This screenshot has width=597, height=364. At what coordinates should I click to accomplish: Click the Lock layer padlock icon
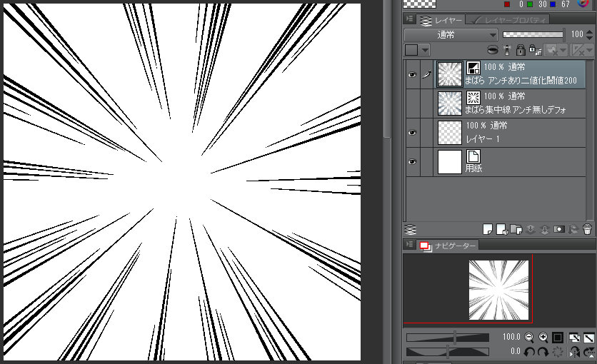pos(521,50)
